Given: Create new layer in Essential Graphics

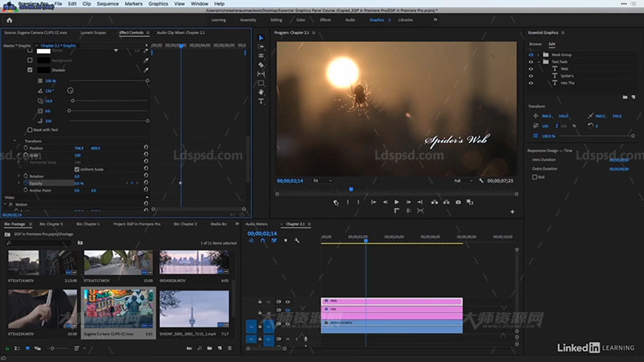Looking at the screenshot, I should coord(634,97).
